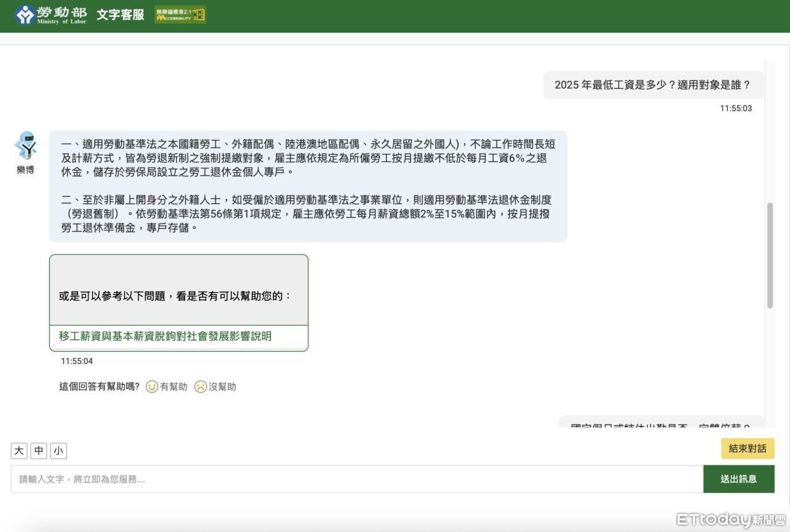Click the 2025 年最低工資 user message bubble
Screen dimensions: 790x532
pos(652,85)
